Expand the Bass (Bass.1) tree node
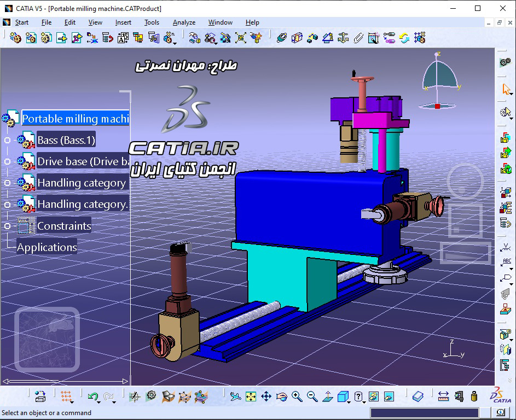Screen dimensions: 516x420 (x=8, y=141)
